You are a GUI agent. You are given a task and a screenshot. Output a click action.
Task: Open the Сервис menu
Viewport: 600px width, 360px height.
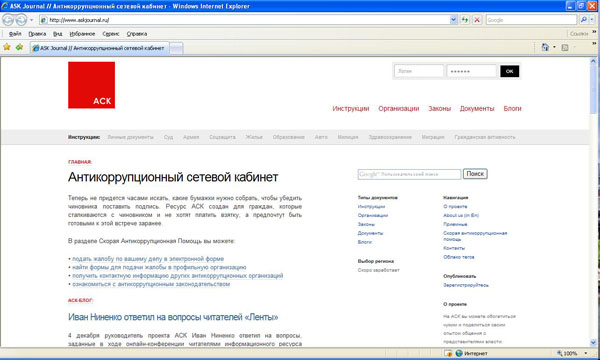click(111, 34)
